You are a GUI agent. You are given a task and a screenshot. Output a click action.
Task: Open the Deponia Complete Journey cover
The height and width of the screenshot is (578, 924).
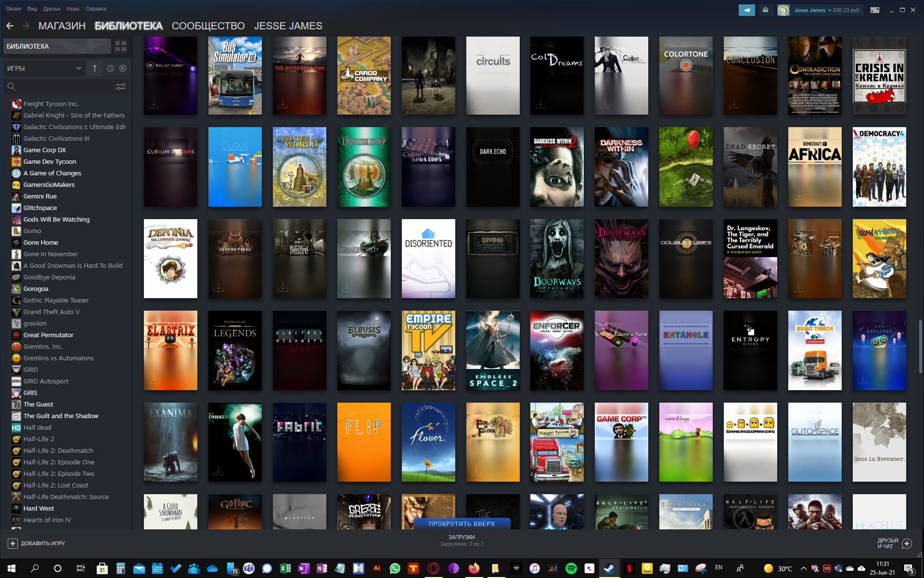click(x=170, y=259)
